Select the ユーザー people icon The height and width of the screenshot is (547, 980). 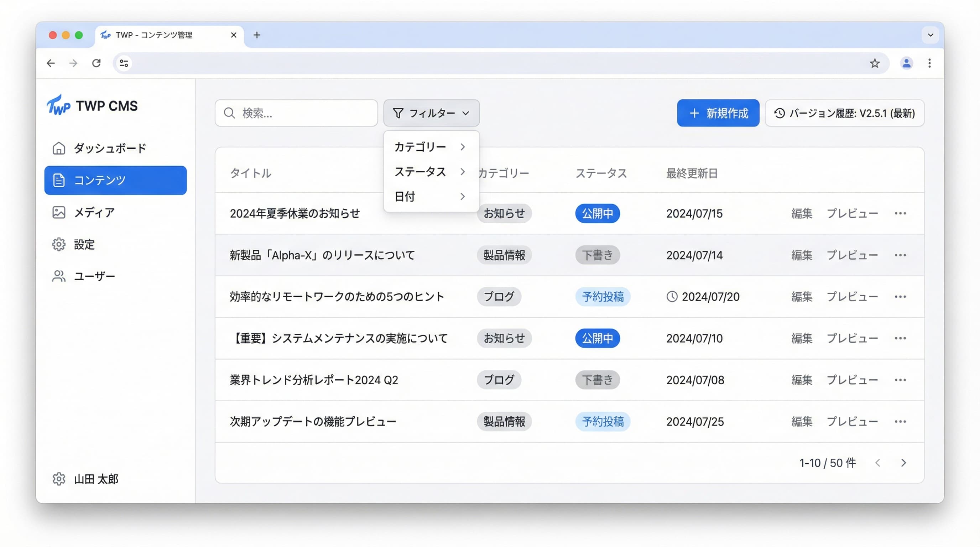[x=59, y=276]
